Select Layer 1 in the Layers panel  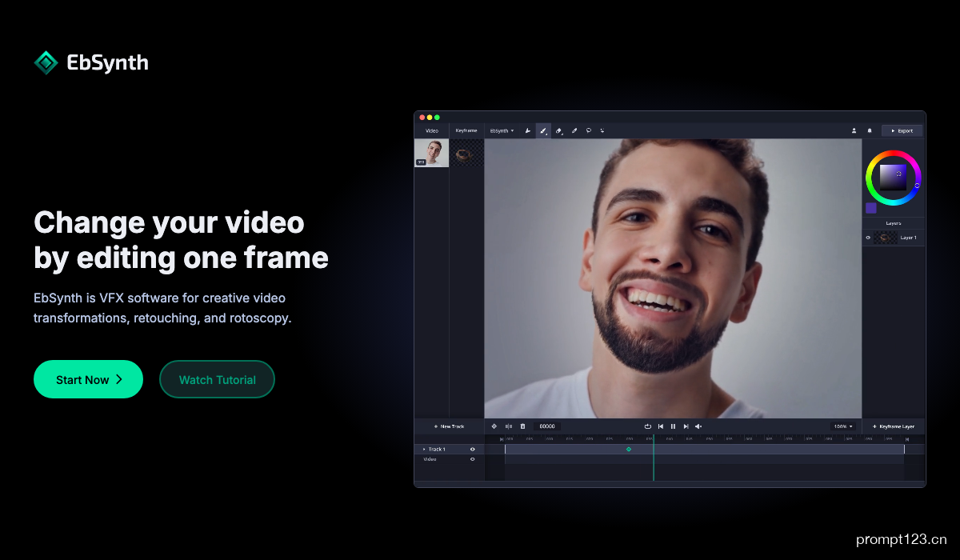point(894,238)
